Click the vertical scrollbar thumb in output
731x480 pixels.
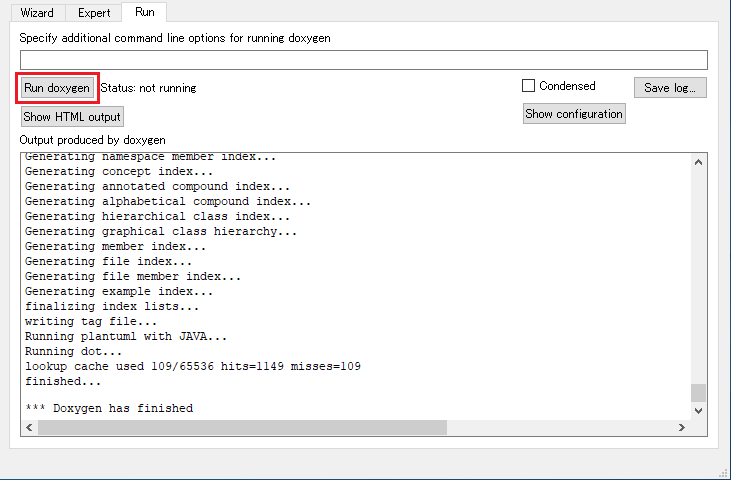coord(698,393)
